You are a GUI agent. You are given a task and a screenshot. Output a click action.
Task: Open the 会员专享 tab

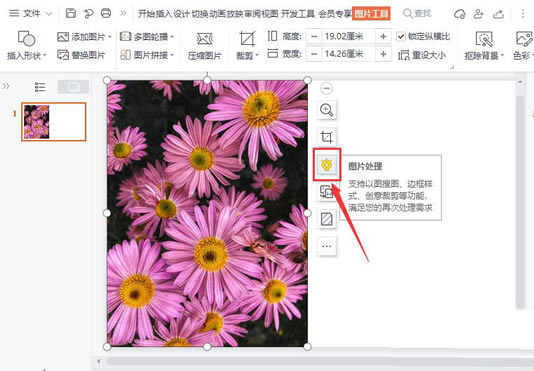[335, 14]
